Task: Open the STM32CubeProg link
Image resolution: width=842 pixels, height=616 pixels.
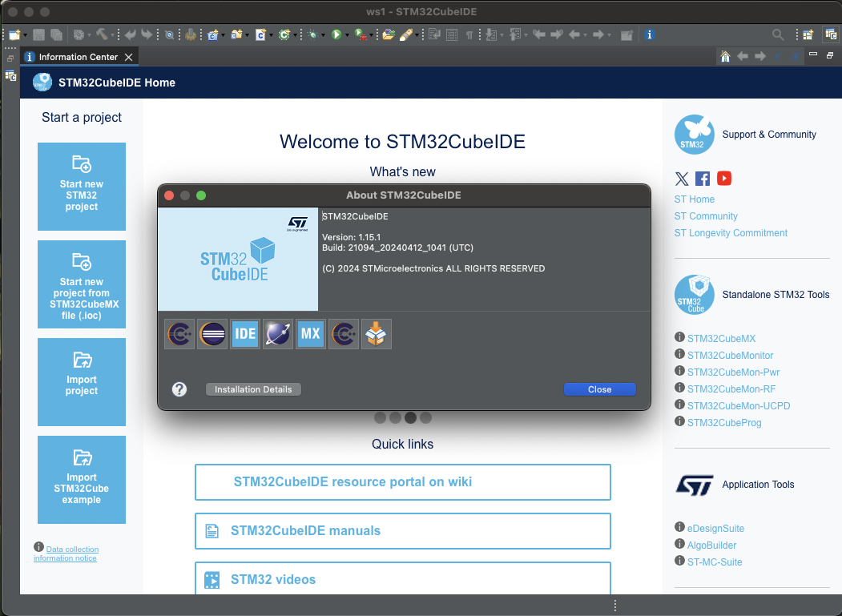Action: 724,423
